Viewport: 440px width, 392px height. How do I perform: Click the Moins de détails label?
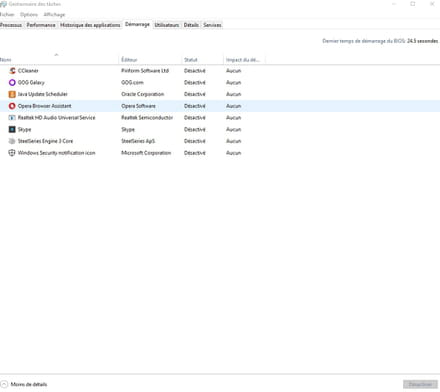pyautogui.click(x=29, y=384)
